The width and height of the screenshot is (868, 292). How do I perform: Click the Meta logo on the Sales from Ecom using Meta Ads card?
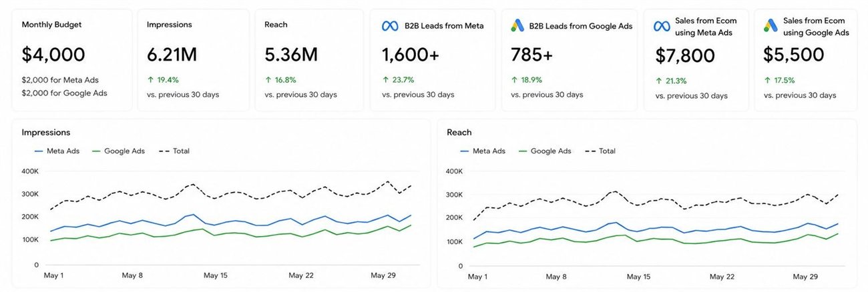coord(661,26)
